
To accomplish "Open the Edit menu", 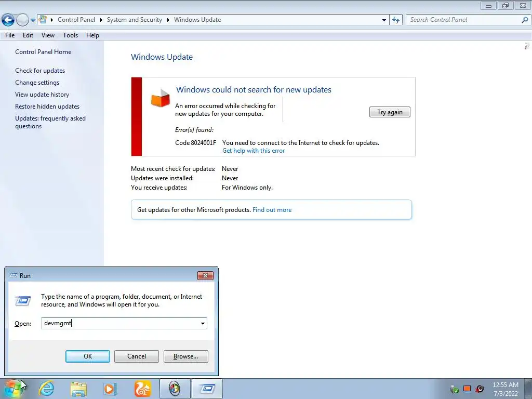I will [28, 35].
